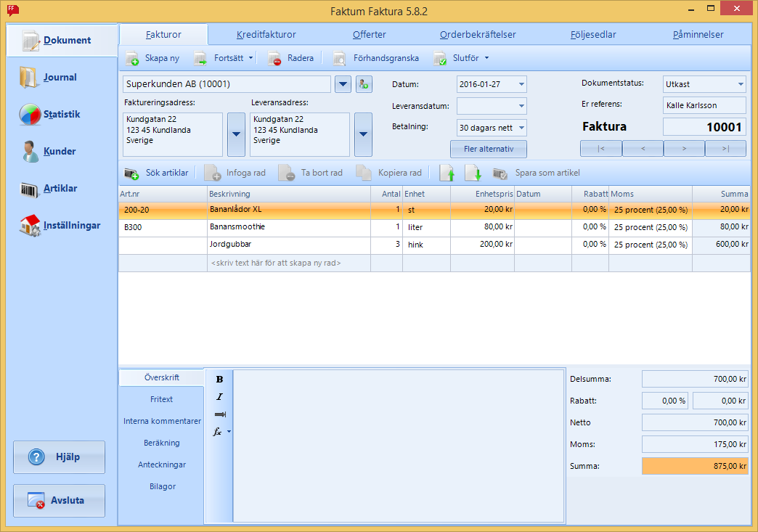
Task: Click Spara som artikel
Action: pyautogui.click(x=536, y=173)
